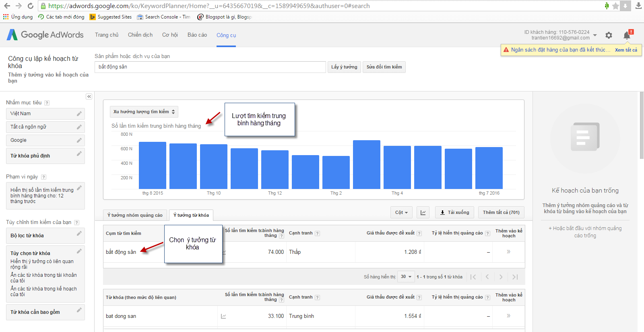This screenshot has height=332, width=644.
Task: Reload the page with the refresh icon
Action: coord(30,6)
